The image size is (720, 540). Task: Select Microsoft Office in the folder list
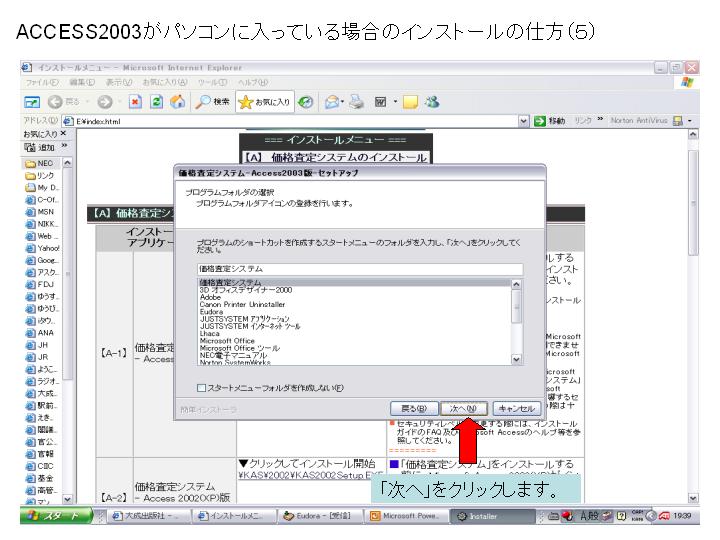227,341
